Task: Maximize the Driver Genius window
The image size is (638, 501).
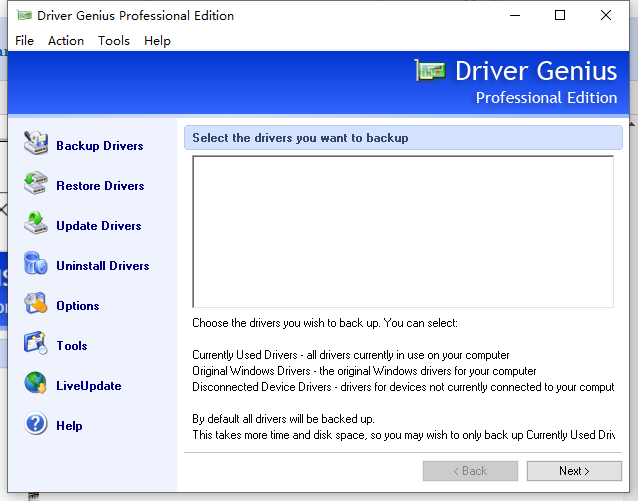Action: (560, 15)
